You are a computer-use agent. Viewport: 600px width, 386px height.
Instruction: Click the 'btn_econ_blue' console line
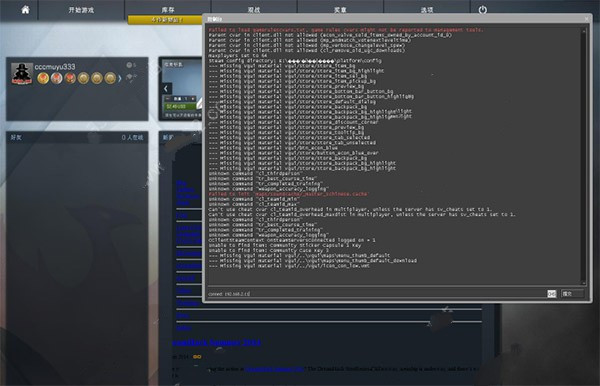click(x=273, y=148)
